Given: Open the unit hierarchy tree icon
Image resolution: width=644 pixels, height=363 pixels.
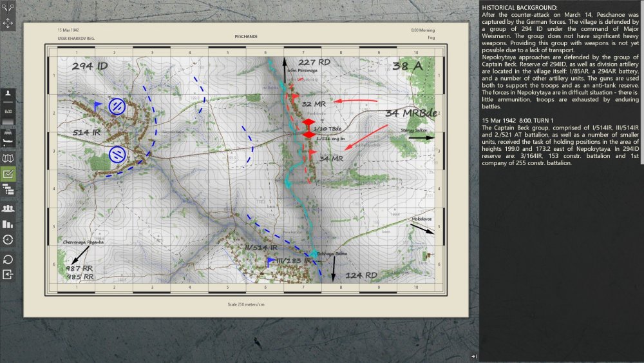Looking at the screenshot, I should 8,190.
